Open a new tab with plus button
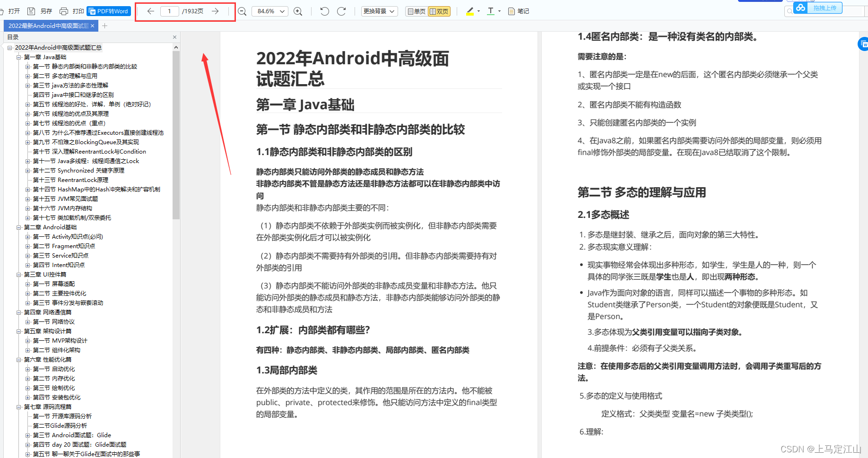 click(105, 26)
